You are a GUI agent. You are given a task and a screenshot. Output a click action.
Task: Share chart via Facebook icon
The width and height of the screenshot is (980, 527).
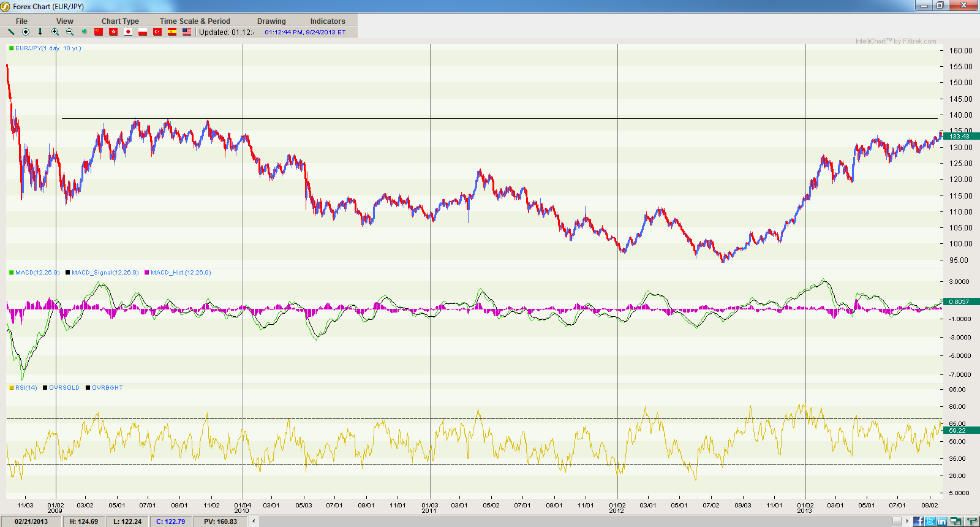coord(919,521)
